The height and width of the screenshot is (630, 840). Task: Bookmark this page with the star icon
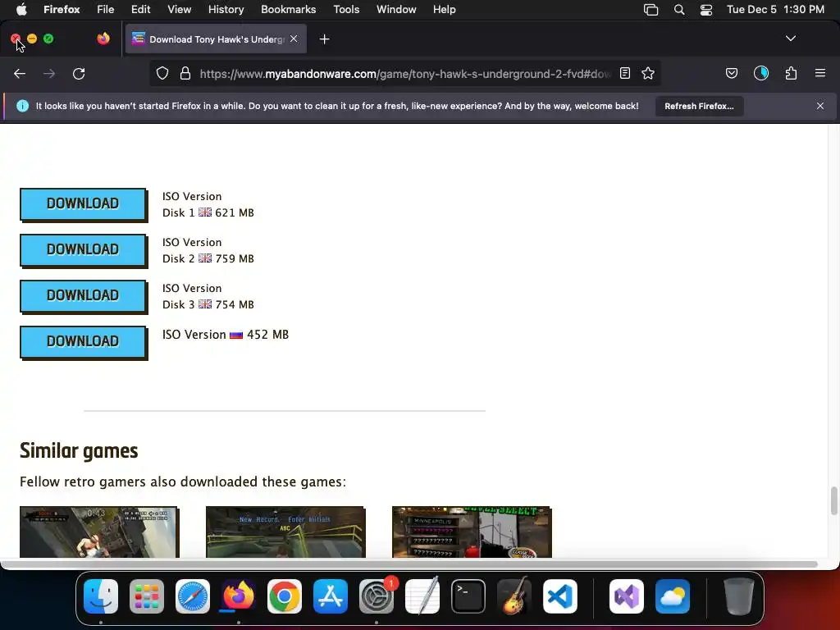click(x=648, y=73)
